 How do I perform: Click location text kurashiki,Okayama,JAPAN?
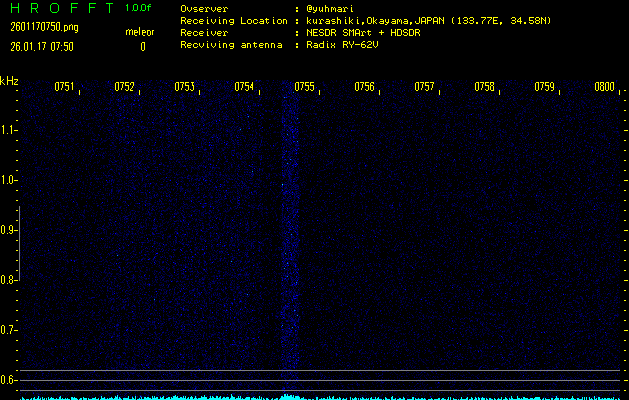(x=377, y=21)
